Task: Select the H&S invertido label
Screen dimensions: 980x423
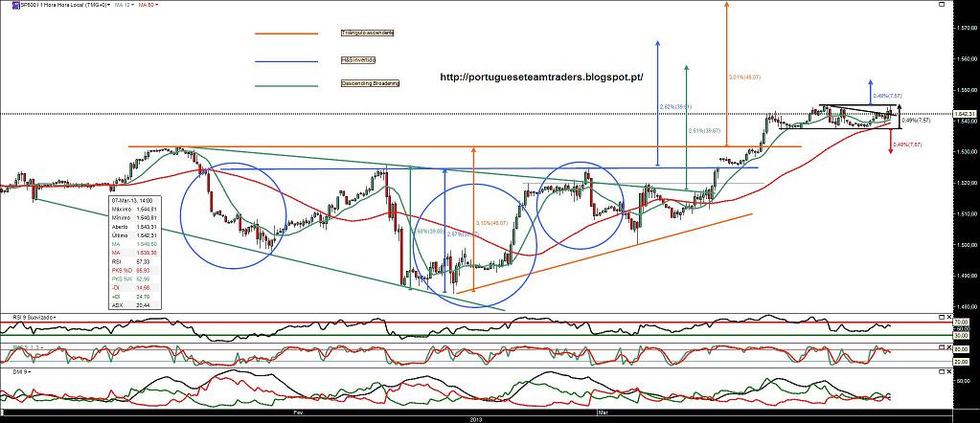Action: (x=358, y=59)
